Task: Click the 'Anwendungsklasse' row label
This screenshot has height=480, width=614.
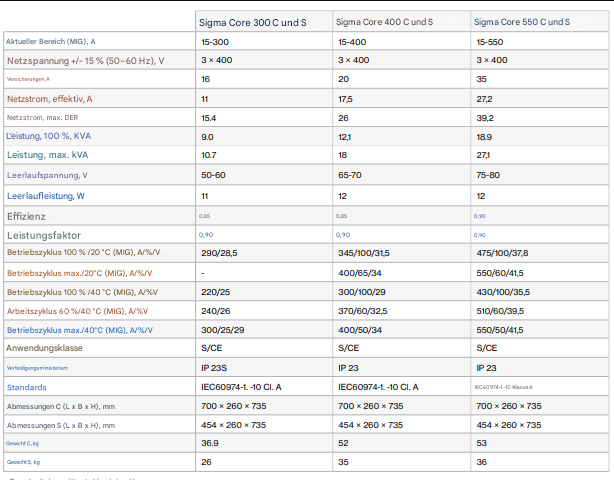Action: click(x=44, y=348)
